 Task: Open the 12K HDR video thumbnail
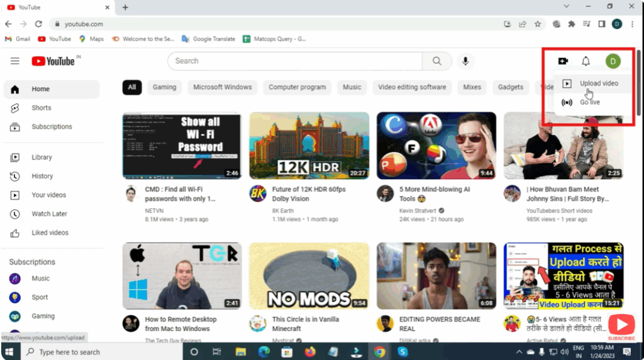pyautogui.click(x=309, y=145)
